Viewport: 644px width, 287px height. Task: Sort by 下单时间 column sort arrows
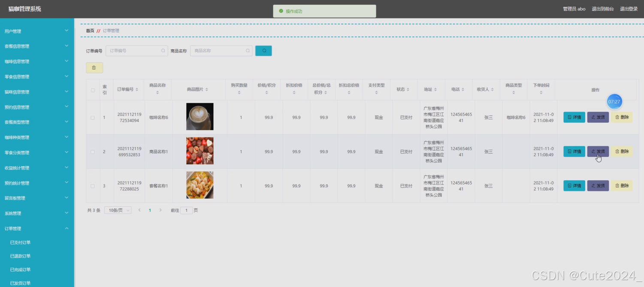click(541, 93)
